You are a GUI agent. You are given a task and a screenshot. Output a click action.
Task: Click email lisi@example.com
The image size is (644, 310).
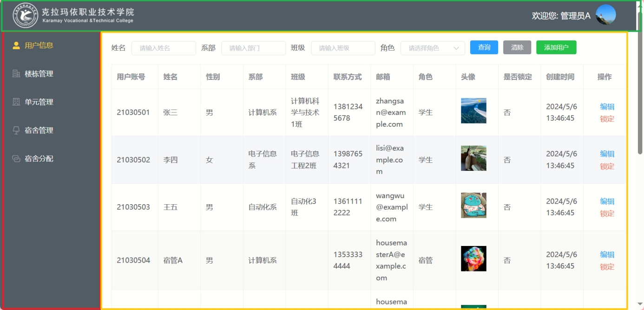(390, 160)
